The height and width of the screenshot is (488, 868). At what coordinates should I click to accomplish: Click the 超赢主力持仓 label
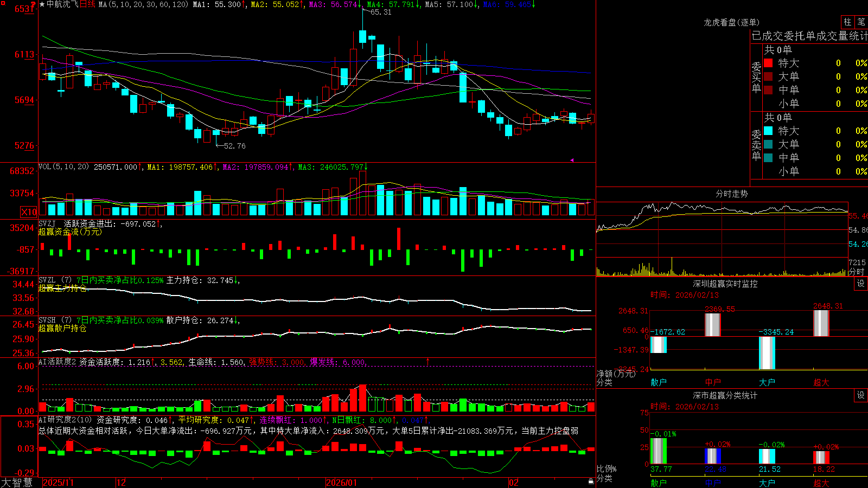(x=62, y=288)
